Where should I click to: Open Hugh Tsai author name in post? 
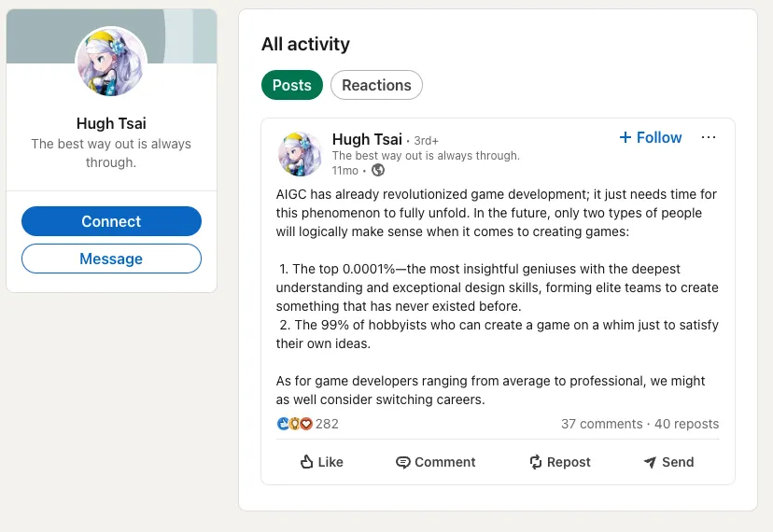pos(367,139)
